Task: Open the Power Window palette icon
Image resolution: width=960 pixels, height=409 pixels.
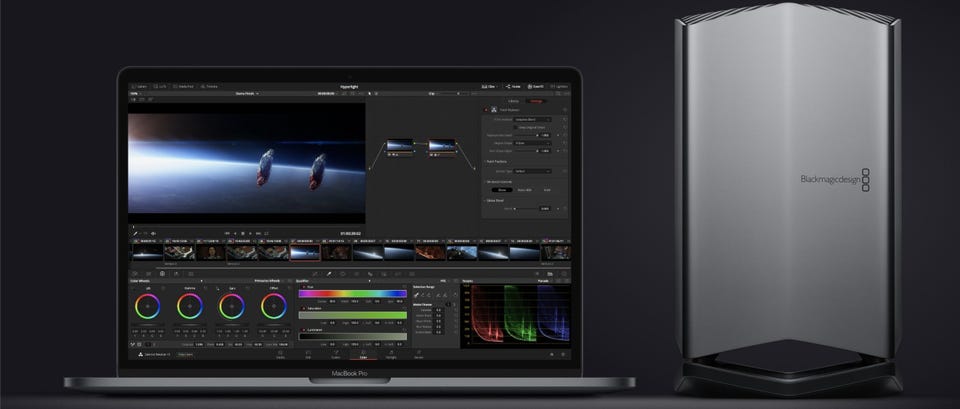Action: coord(343,274)
